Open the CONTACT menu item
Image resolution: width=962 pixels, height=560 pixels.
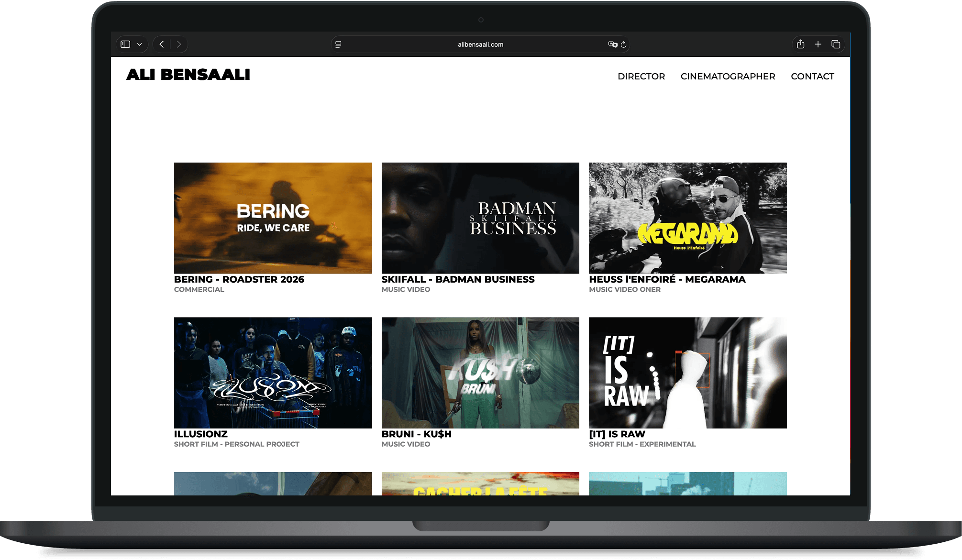pos(812,77)
